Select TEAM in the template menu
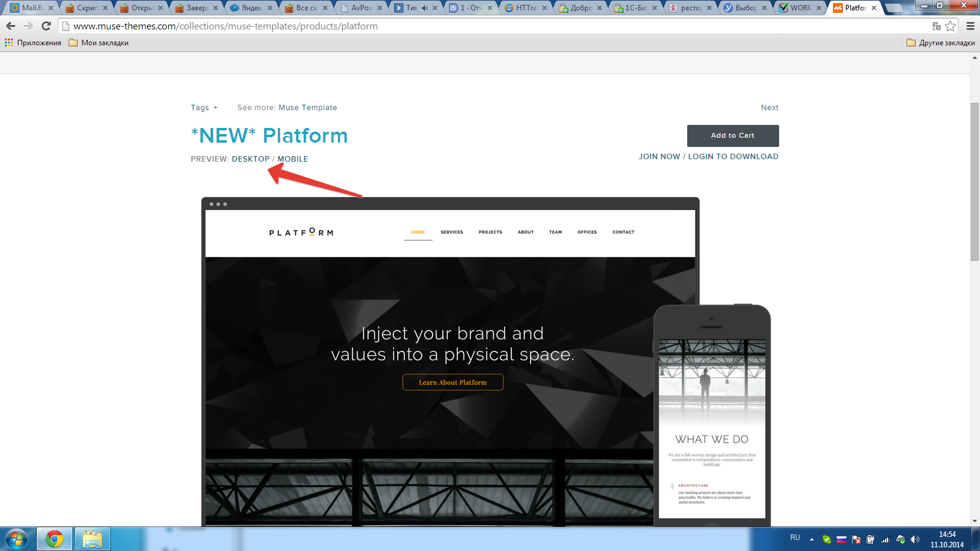Screen dimensions: 980x551 point(556,233)
